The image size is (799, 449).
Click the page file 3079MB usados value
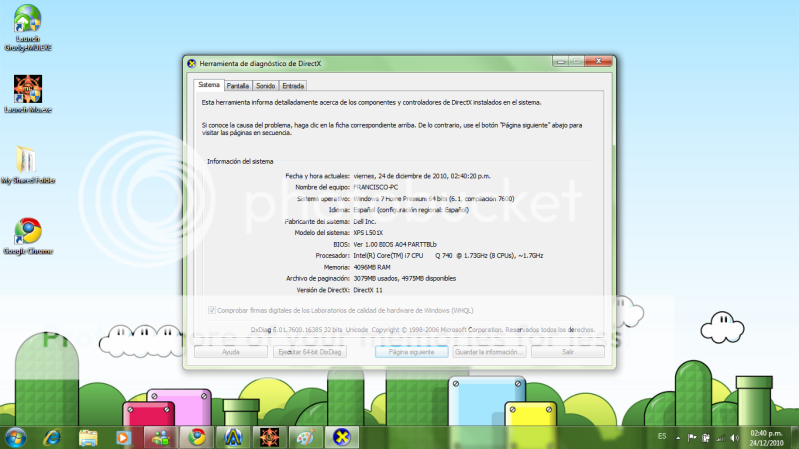[x=405, y=279]
